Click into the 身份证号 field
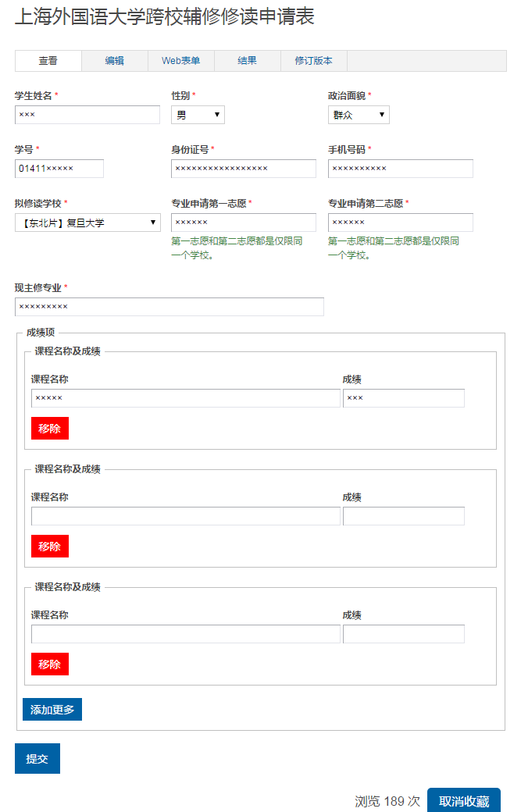This screenshot has width=521, height=812. coord(243,169)
